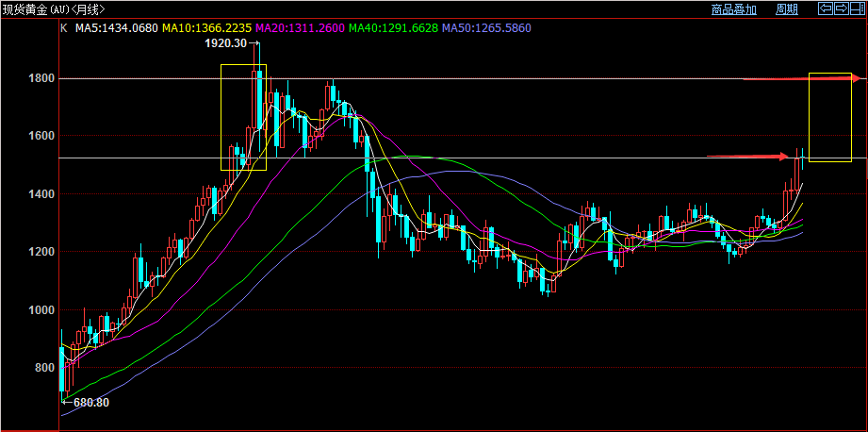Viewport: 868px width, 432px height.
Task: Click the 1600 price axis label
Action: 43,136
